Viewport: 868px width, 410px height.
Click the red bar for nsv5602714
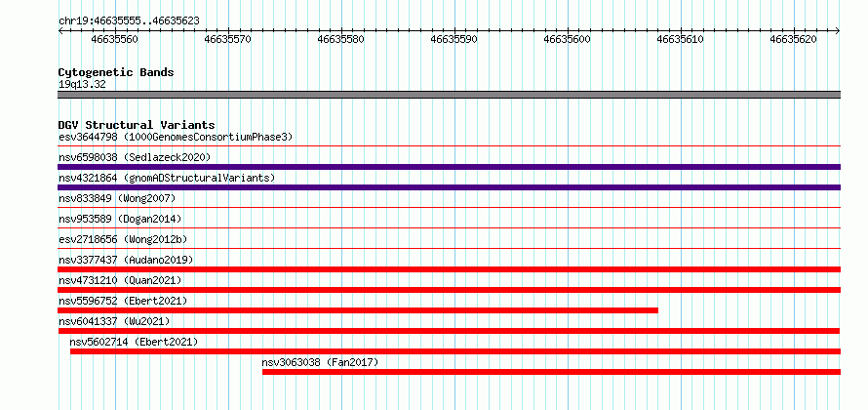[x=455, y=351]
